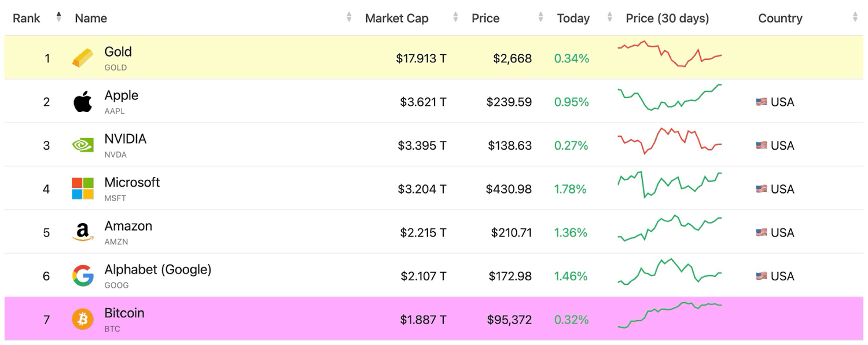Viewport: 868px width, 345px height.
Task: Click the Gold bar icon
Action: coord(83,58)
